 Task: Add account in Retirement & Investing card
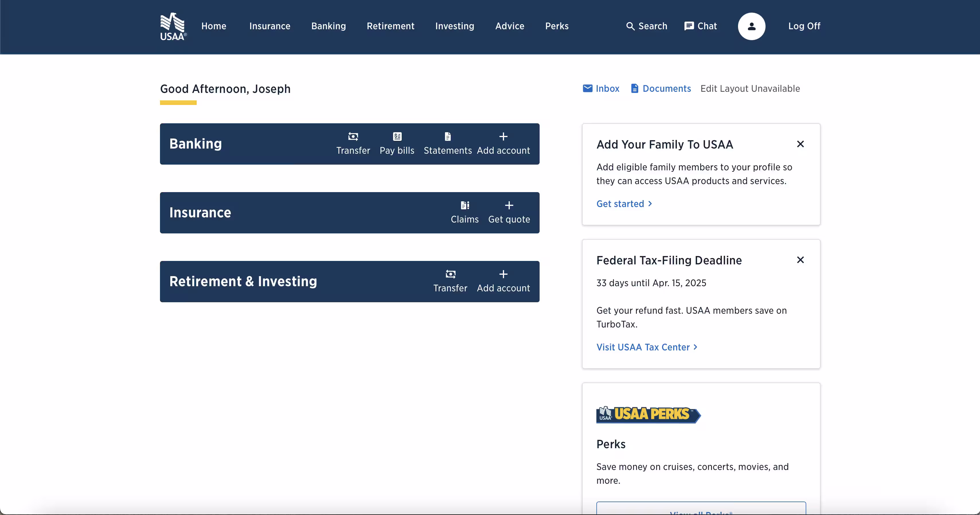pyautogui.click(x=503, y=282)
